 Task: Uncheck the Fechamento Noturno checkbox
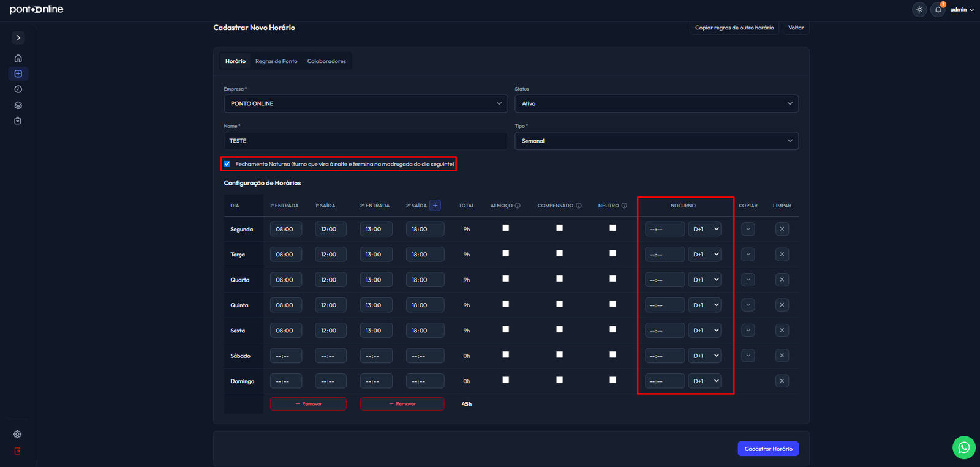coord(227,164)
